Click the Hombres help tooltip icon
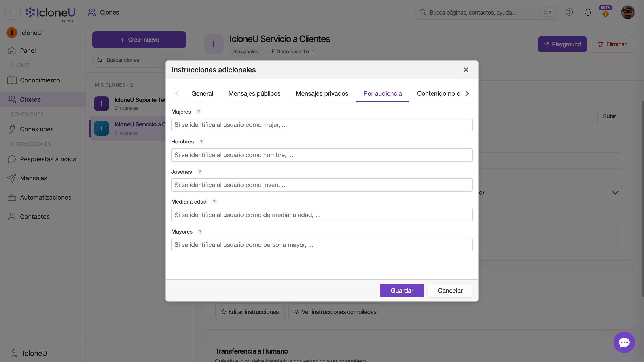Image resolution: width=644 pixels, height=362 pixels. tap(201, 142)
